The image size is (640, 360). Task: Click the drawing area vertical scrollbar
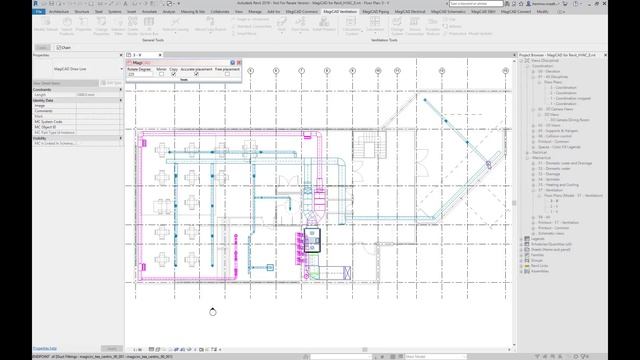514,202
